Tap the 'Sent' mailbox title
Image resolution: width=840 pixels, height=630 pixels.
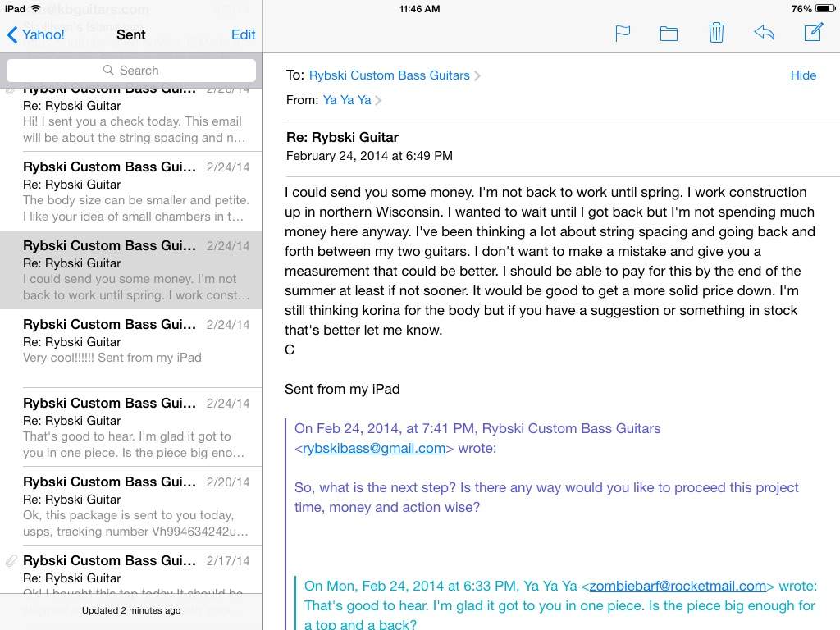click(131, 34)
